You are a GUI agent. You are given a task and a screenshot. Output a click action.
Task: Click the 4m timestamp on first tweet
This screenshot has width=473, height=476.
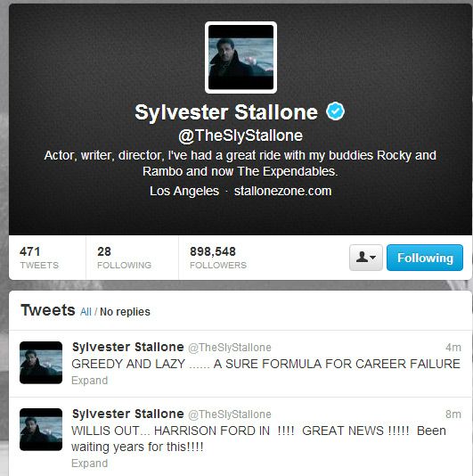pyautogui.click(x=453, y=348)
